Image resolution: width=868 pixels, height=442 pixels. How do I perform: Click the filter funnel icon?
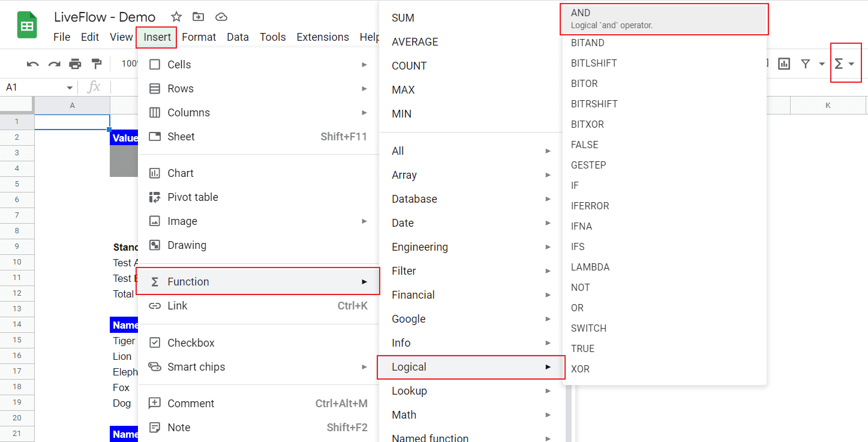click(806, 64)
